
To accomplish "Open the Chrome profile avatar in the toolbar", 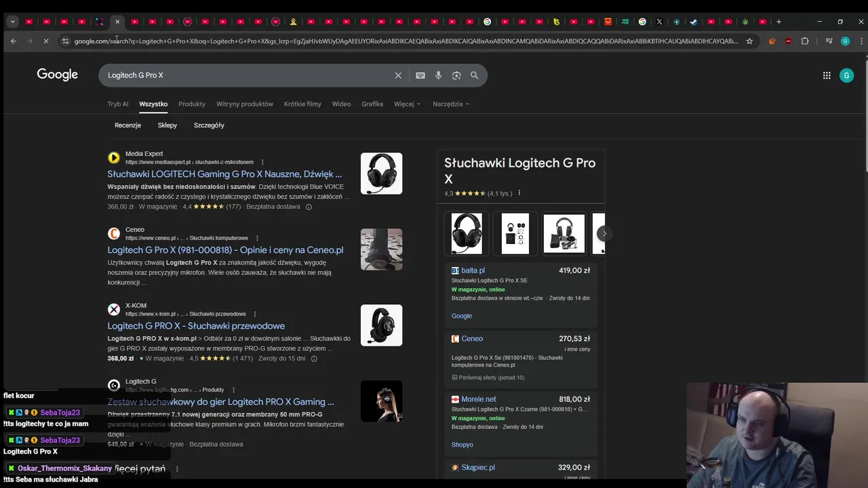I will click(845, 41).
